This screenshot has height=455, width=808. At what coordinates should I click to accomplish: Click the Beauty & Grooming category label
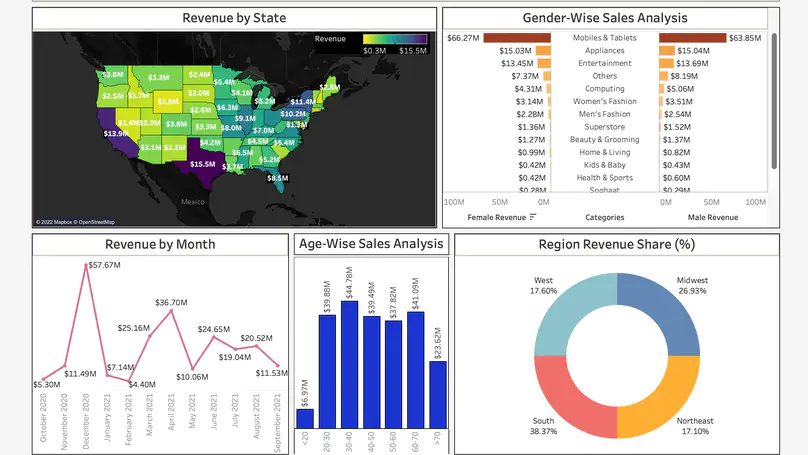(604, 139)
